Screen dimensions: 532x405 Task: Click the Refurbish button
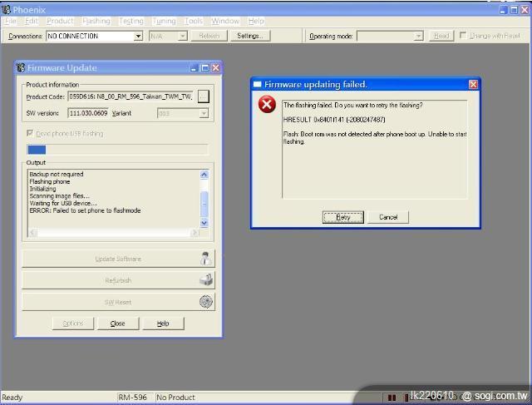[x=118, y=280]
